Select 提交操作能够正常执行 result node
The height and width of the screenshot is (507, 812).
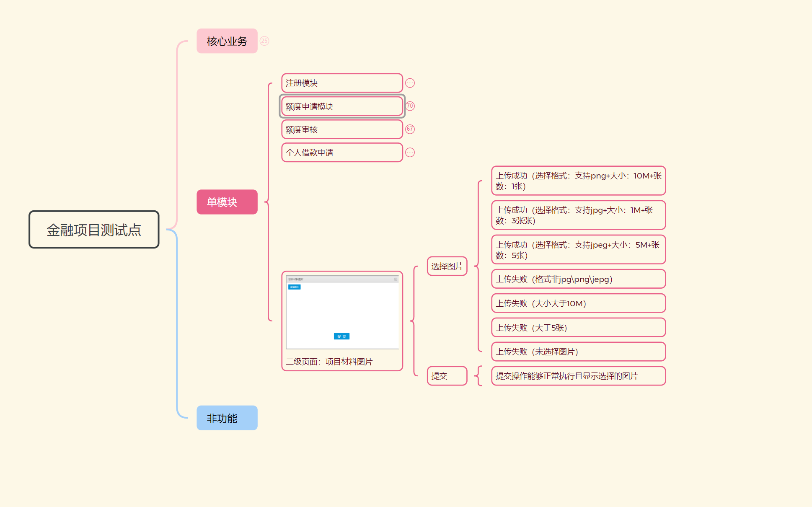coord(578,376)
